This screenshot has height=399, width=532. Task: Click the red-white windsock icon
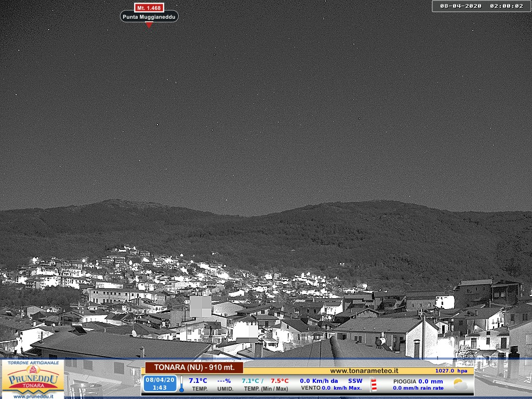click(x=374, y=384)
